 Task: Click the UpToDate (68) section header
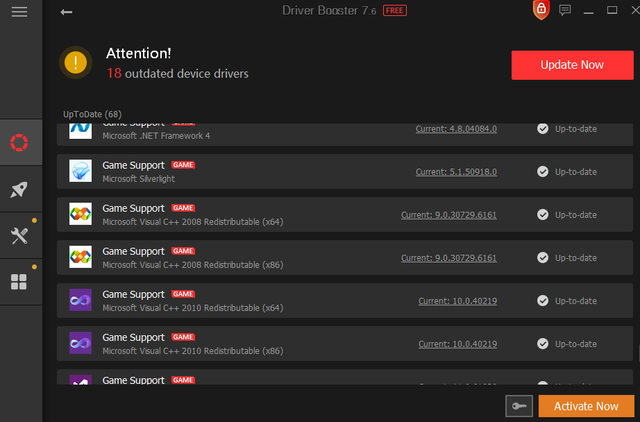pos(92,114)
